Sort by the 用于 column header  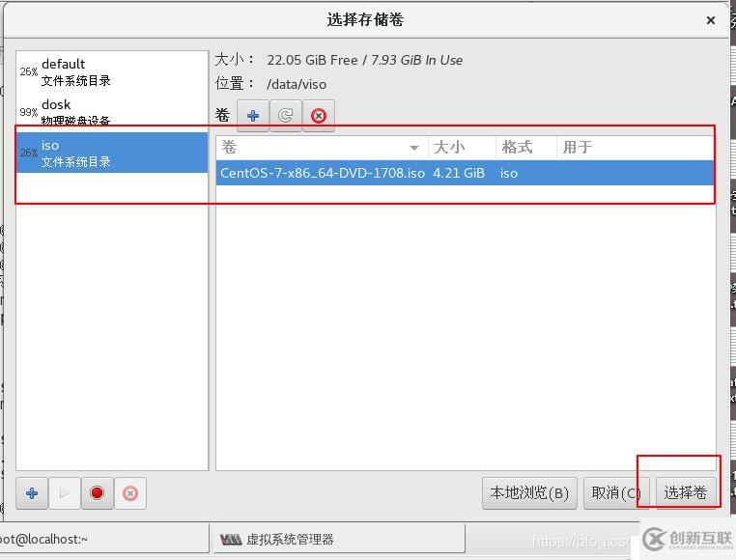click(636, 148)
